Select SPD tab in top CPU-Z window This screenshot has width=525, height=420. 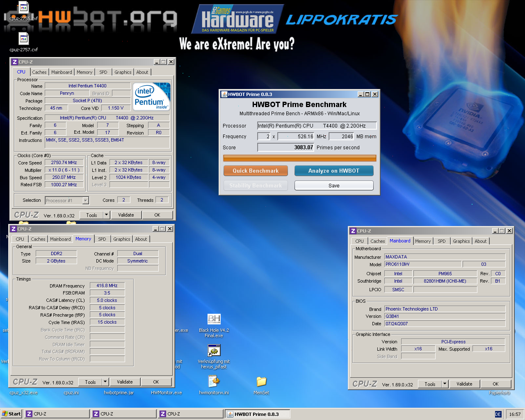pyautogui.click(x=103, y=72)
